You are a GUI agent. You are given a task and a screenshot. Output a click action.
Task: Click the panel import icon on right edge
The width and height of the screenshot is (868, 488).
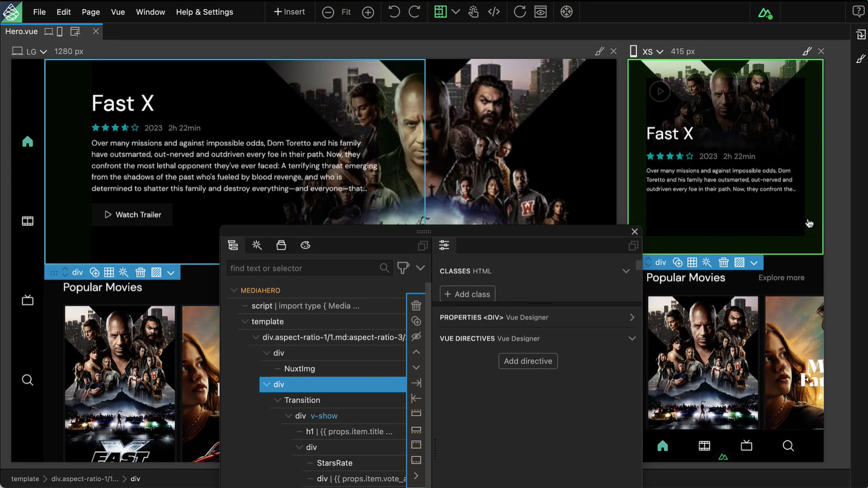pyautogui.click(x=861, y=35)
